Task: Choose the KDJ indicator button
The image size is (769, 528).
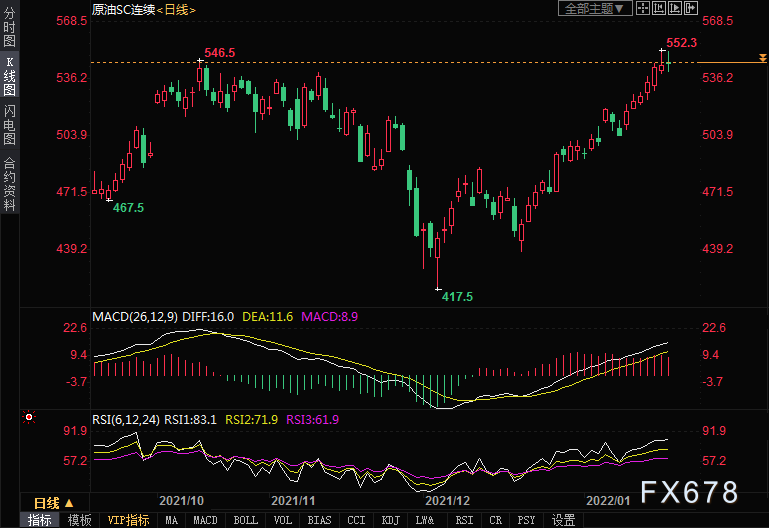Action: click(390, 520)
